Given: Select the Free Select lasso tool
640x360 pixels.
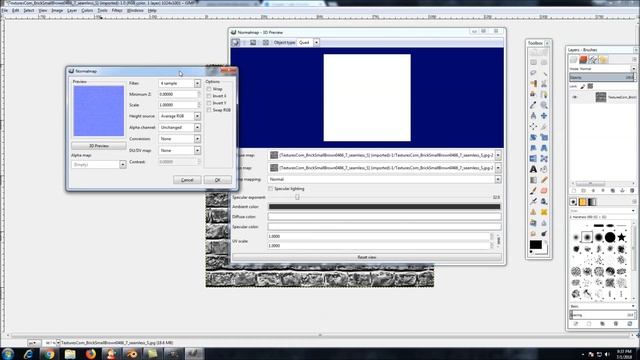Looking at the screenshot, I should (x=533, y=73).
